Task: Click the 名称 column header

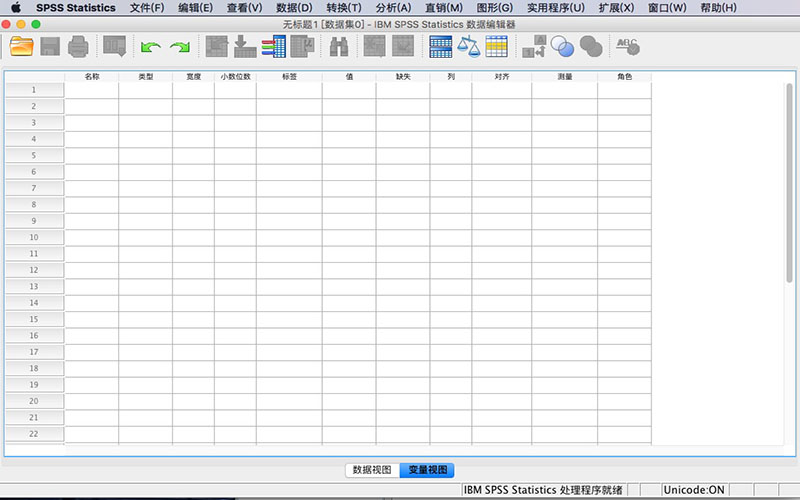Action: (x=92, y=77)
